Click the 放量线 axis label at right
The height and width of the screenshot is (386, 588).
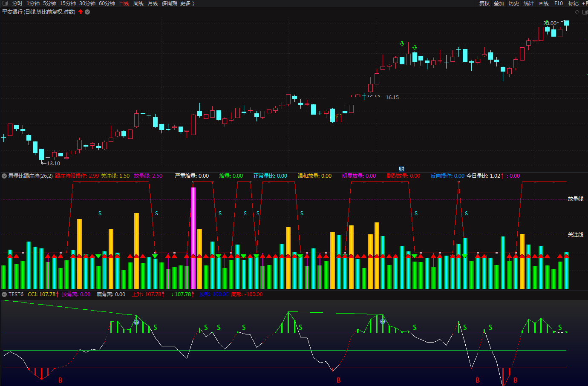pos(576,199)
